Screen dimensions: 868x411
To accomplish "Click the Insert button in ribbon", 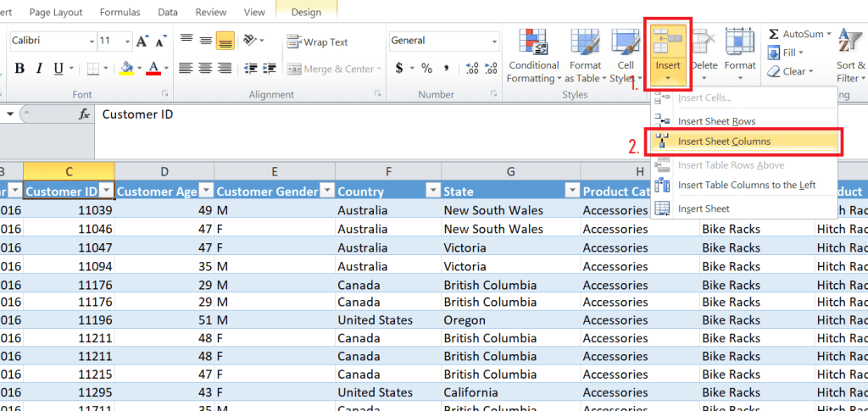I will point(668,55).
